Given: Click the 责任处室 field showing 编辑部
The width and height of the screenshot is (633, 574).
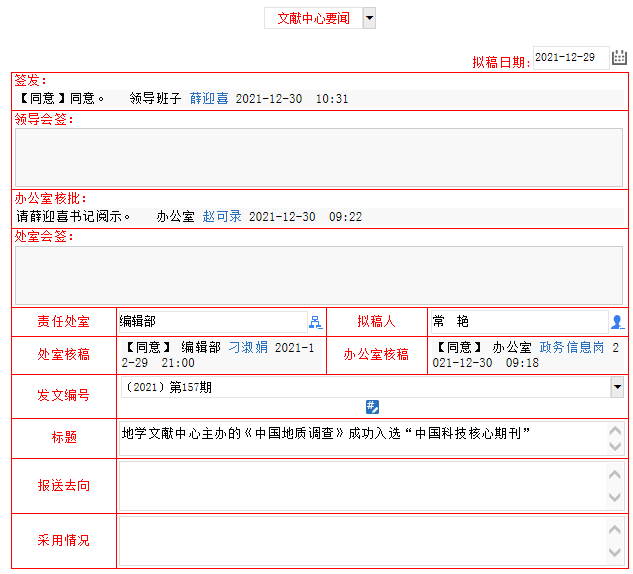Looking at the screenshot, I should pos(211,322).
